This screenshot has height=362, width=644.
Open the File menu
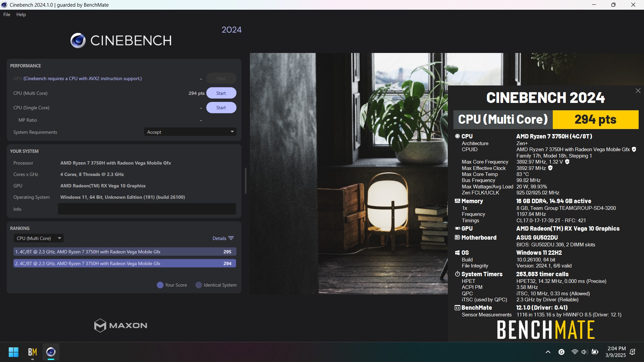point(7,14)
